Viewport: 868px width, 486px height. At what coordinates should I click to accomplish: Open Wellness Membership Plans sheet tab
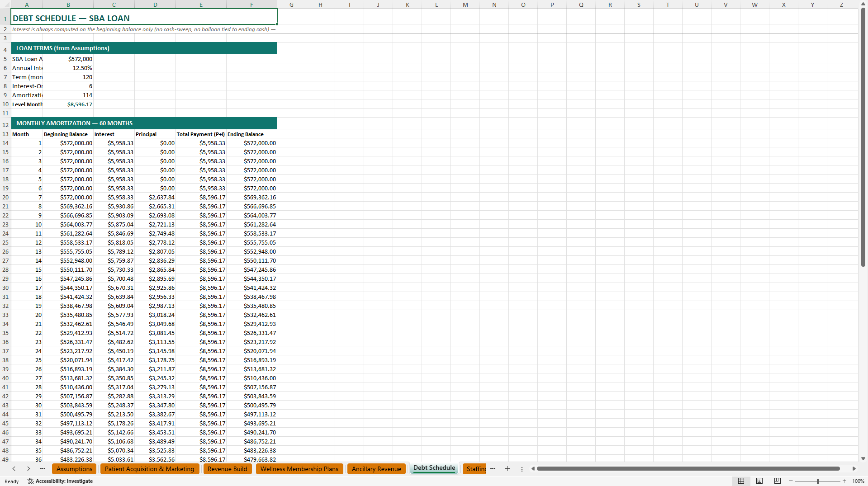pos(299,469)
